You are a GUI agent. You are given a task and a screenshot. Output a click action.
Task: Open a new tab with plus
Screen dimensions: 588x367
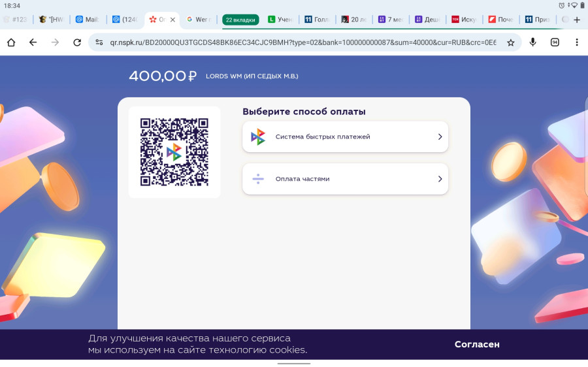[577, 20]
